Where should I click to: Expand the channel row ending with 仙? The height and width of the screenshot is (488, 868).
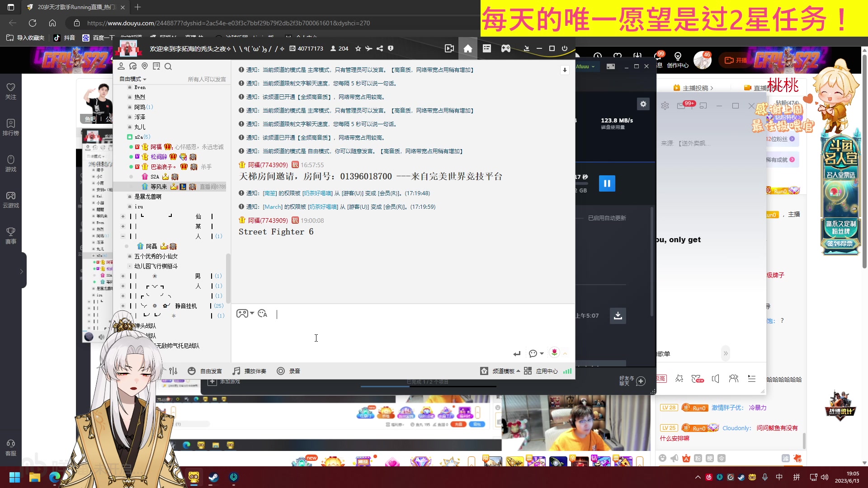point(123,216)
